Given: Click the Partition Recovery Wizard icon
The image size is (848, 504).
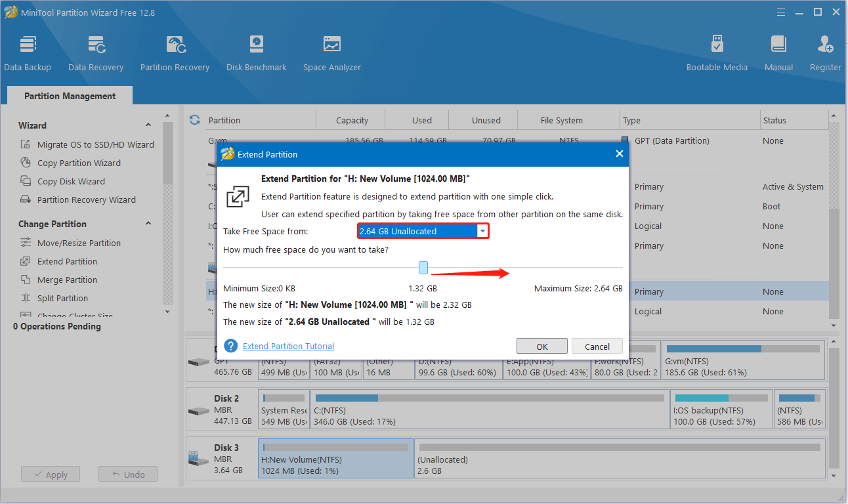Looking at the screenshot, I should point(26,199).
